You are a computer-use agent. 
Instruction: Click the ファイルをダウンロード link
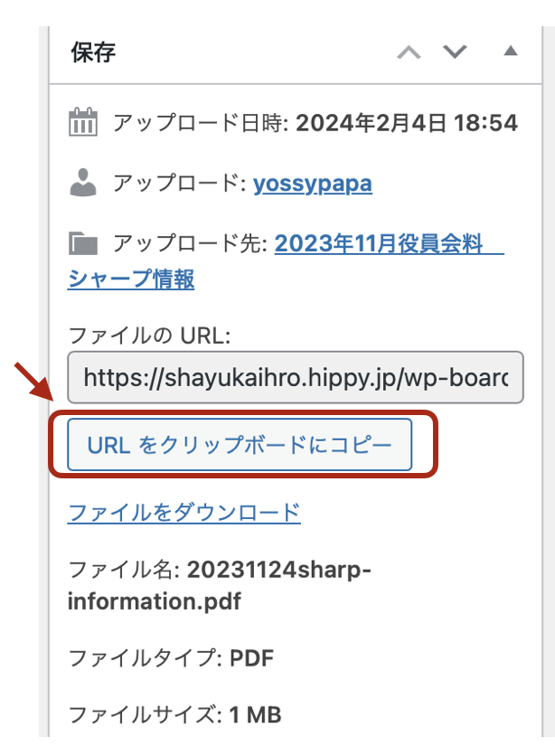click(183, 513)
